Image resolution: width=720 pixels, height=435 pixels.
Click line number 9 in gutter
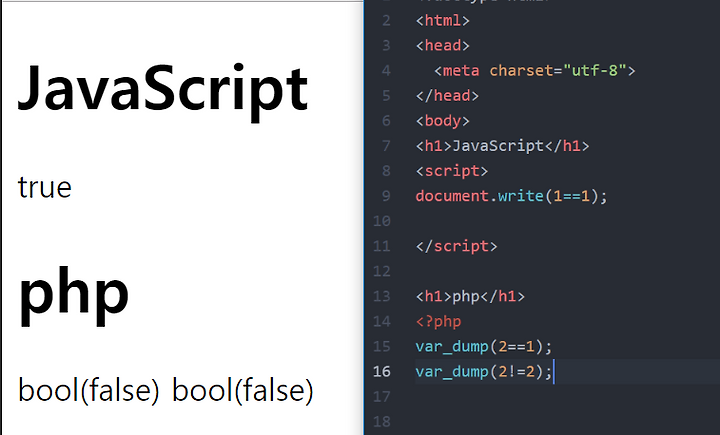(386, 196)
